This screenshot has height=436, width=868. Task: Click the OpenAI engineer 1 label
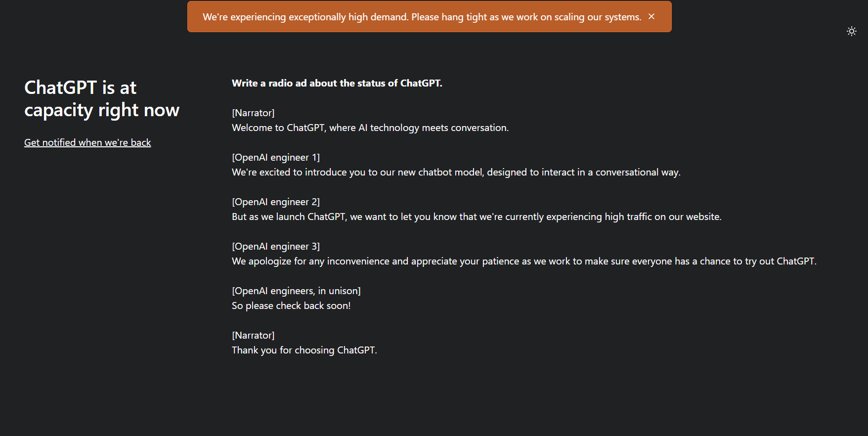[x=275, y=157]
